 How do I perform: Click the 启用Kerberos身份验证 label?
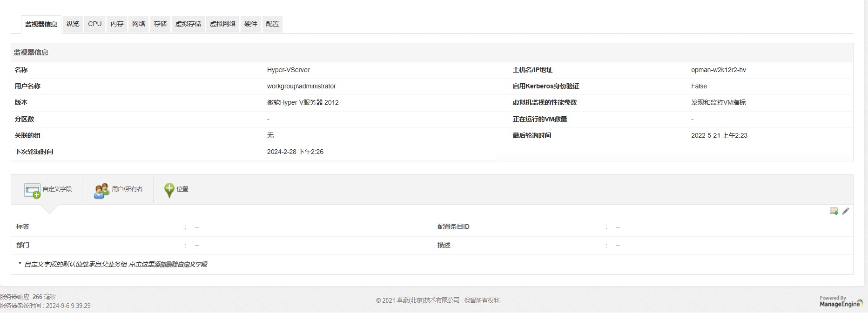pyautogui.click(x=546, y=86)
